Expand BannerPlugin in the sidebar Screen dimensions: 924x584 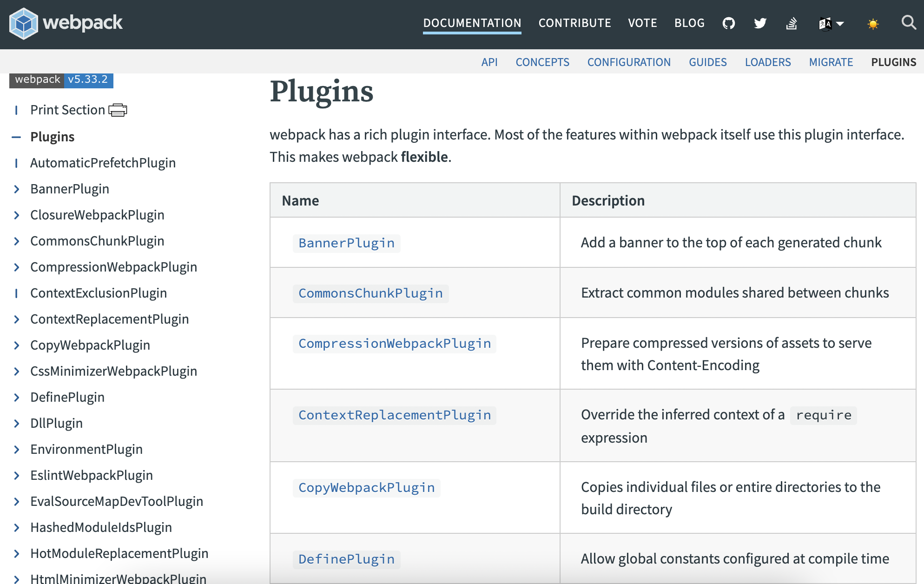[x=17, y=189]
